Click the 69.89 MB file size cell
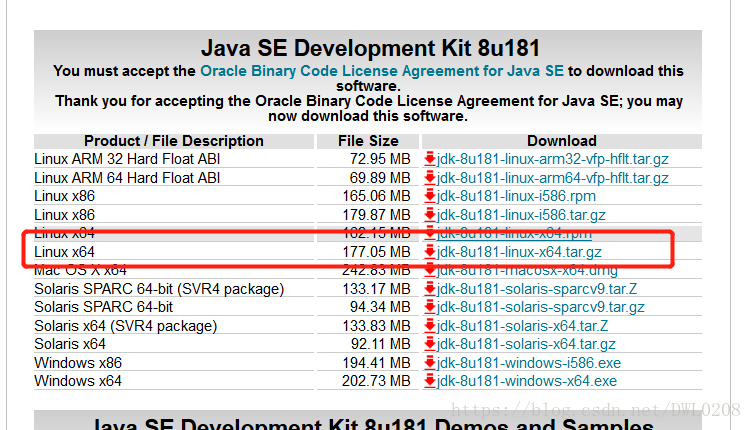The width and height of the screenshot is (752, 430). [380, 178]
